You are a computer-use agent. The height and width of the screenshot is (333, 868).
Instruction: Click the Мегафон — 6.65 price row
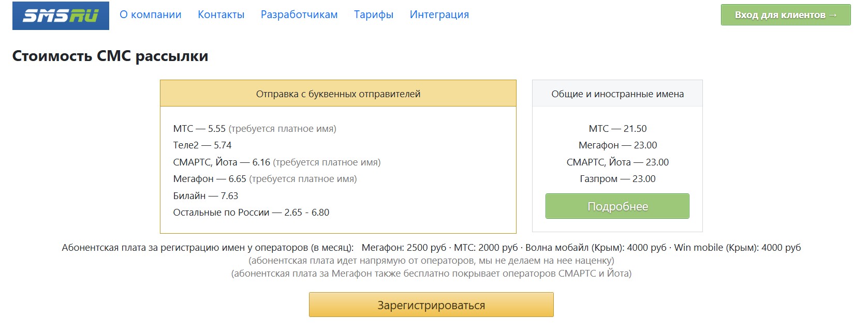[210, 179]
